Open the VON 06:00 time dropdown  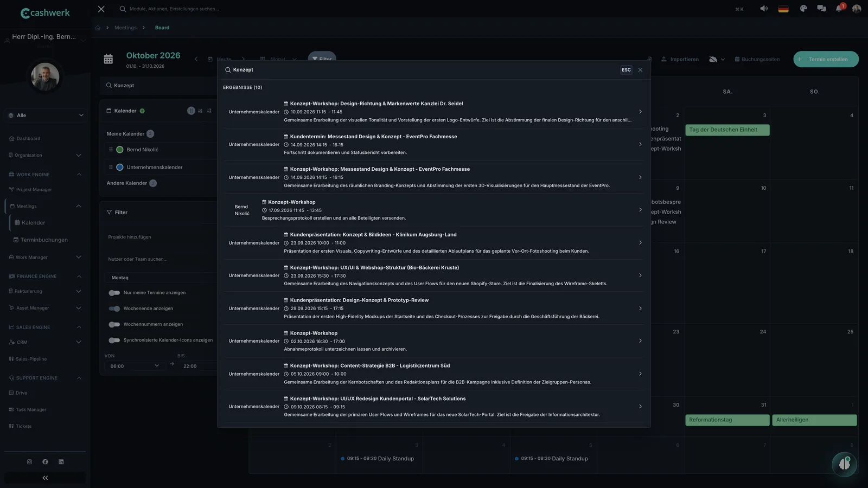(135, 366)
